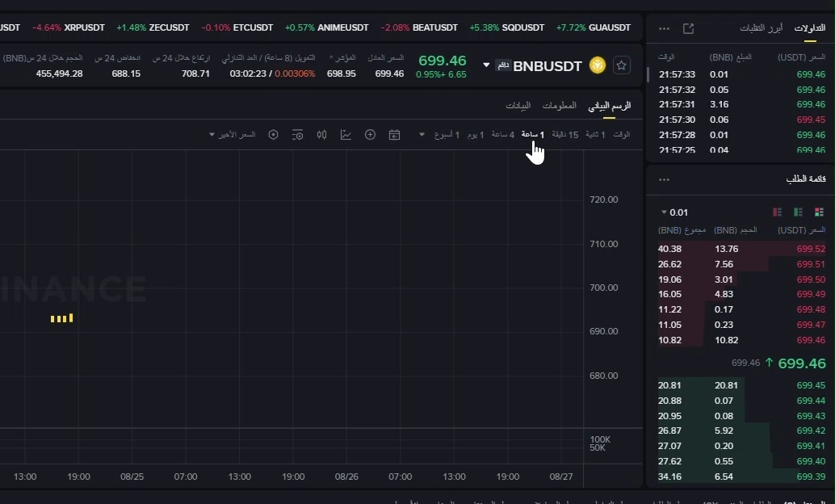Click the 699.42 bid price row
The image size is (835, 504).
(x=741, y=430)
